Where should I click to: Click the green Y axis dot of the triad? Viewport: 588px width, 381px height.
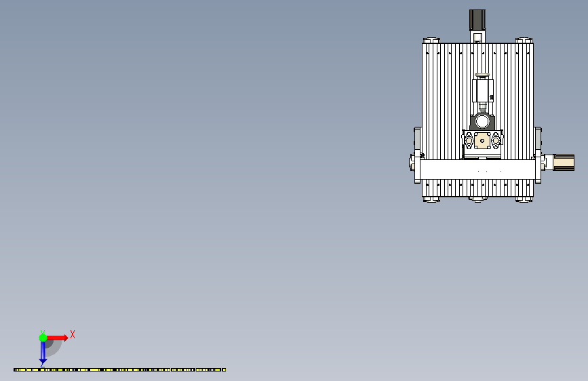click(43, 338)
